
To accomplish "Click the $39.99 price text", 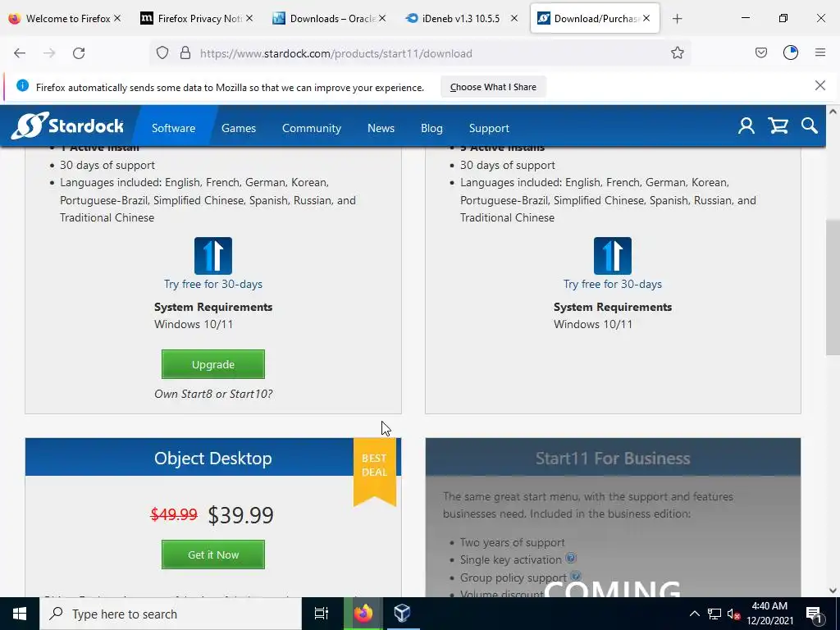I will coord(240,515).
